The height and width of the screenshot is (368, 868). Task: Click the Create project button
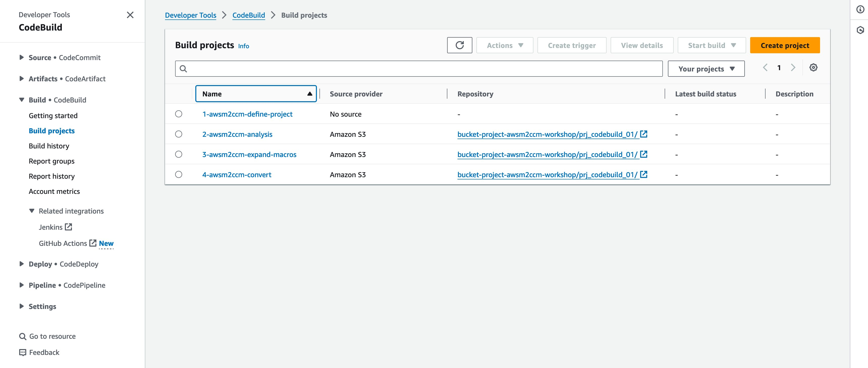pyautogui.click(x=784, y=45)
